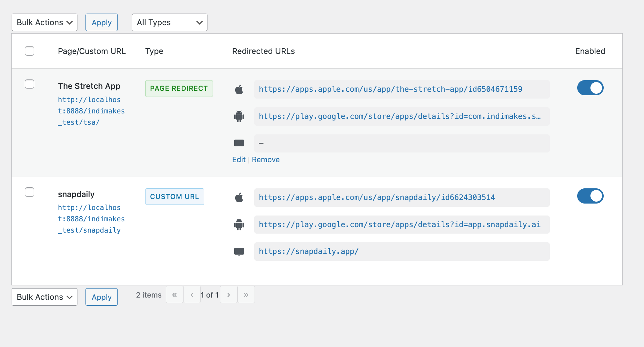Select the snapdaily row checkbox
644x347 pixels.
tap(30, 192)
